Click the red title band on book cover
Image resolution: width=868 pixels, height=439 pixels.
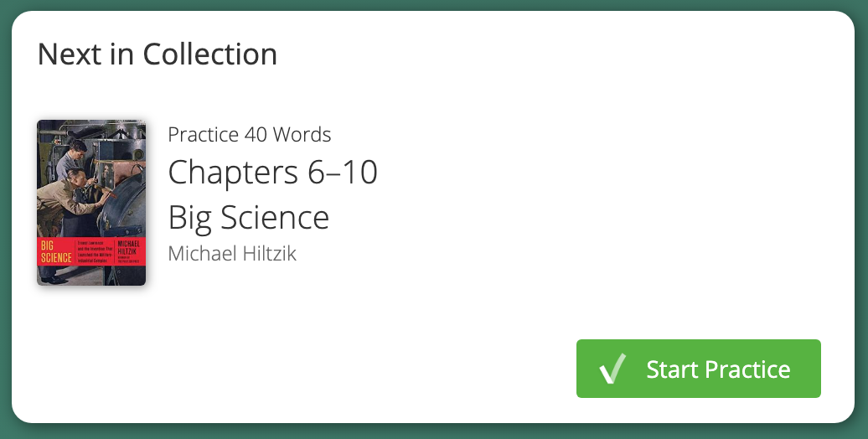(91, 251)
